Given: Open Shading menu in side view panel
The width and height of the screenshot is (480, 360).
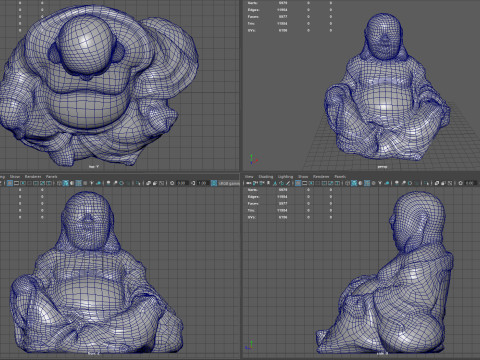Looking at the screenshot, I should coord(266,177).
